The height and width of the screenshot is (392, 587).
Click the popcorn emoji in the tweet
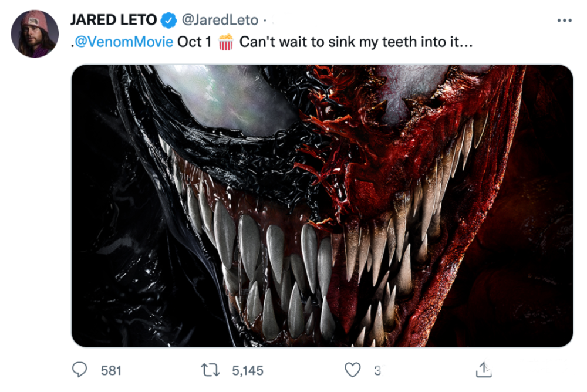226,43
